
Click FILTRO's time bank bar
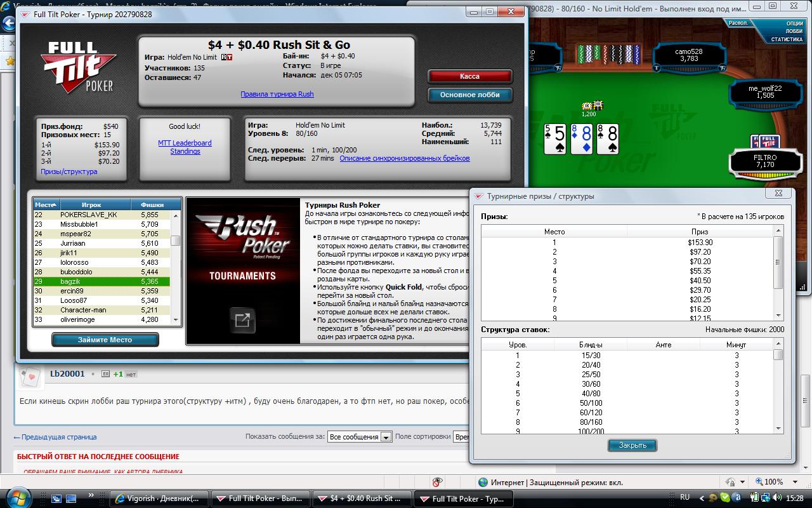766,175
